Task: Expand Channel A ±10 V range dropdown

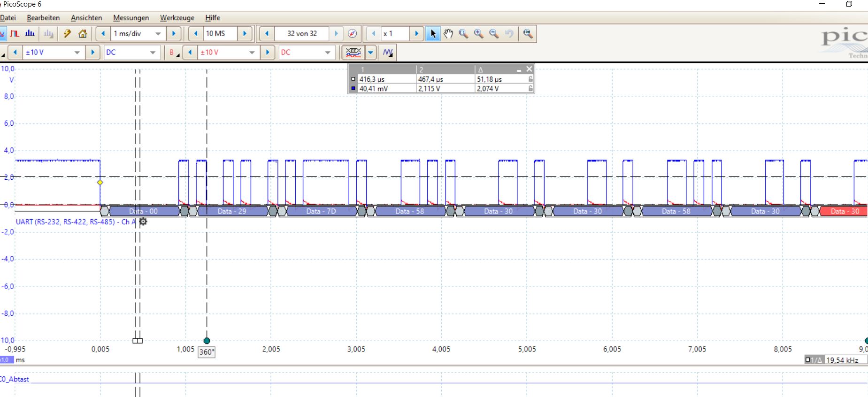Action: point(77,53)
